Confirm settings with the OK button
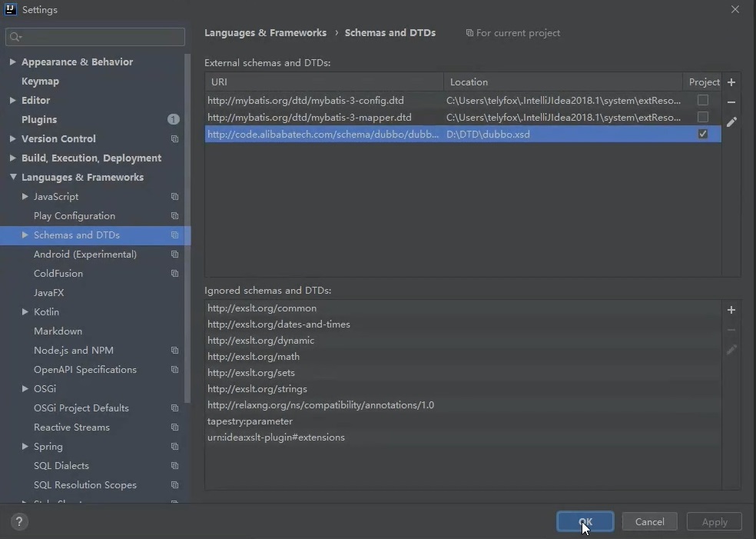This screenshot has width=756, height=539. 585,521
